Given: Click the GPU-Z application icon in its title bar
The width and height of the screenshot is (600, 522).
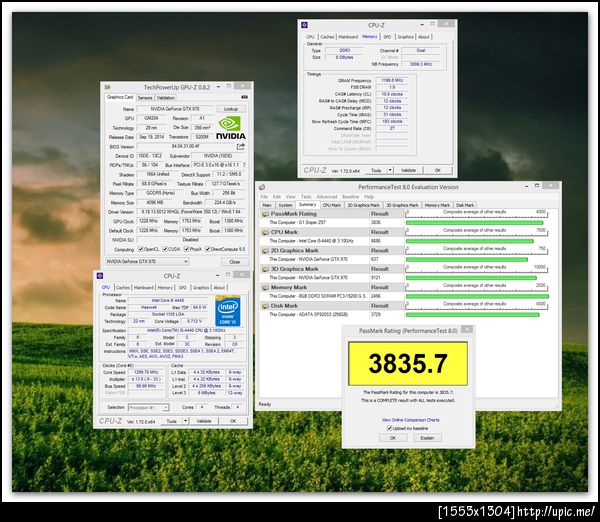Looking at the screenshot, I should 108,87.
